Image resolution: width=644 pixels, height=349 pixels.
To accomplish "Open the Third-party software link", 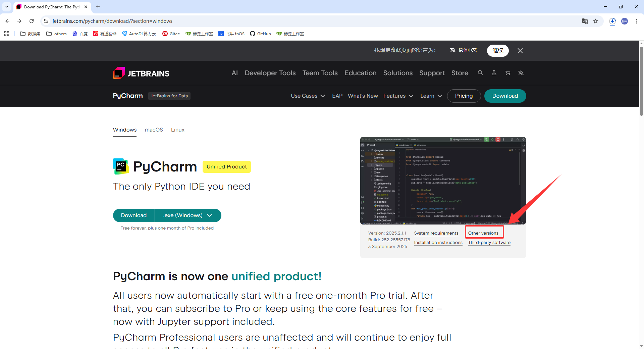I will coord(489,243).
